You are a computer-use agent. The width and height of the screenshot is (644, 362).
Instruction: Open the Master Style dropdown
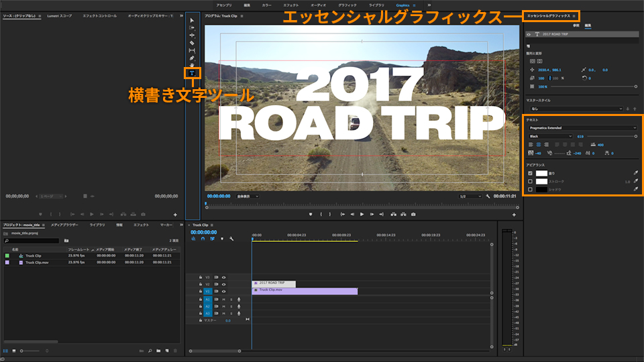point(576,109)
